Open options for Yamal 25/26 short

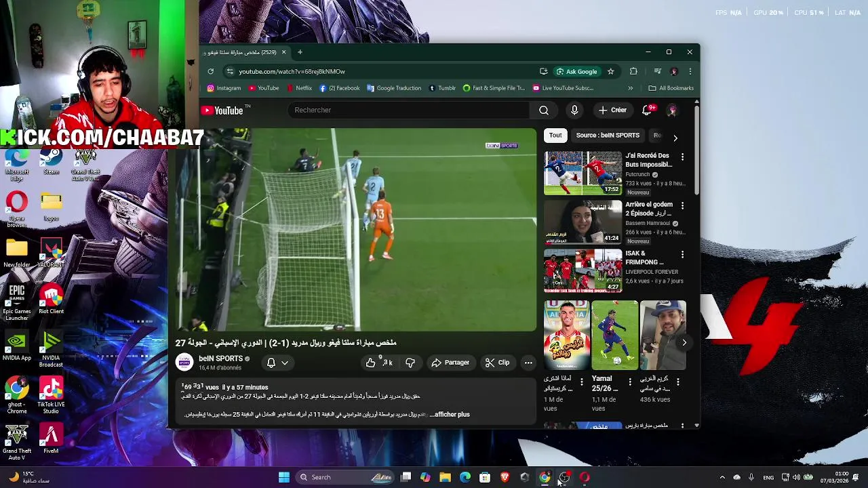630,382
